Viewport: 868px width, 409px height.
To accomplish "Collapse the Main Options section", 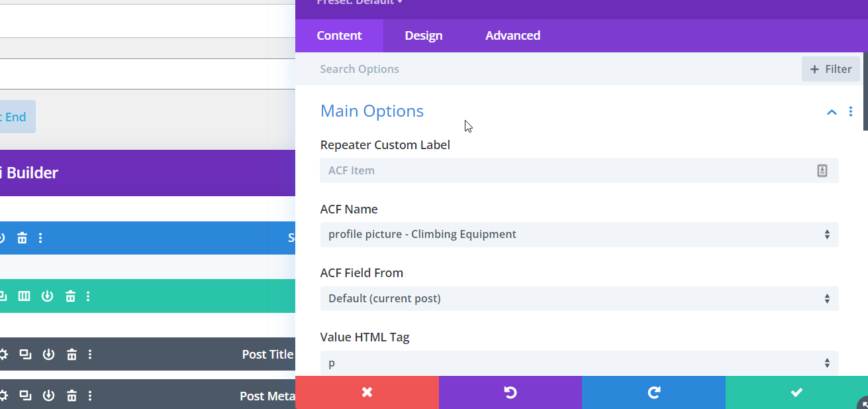I will (832, 112).
